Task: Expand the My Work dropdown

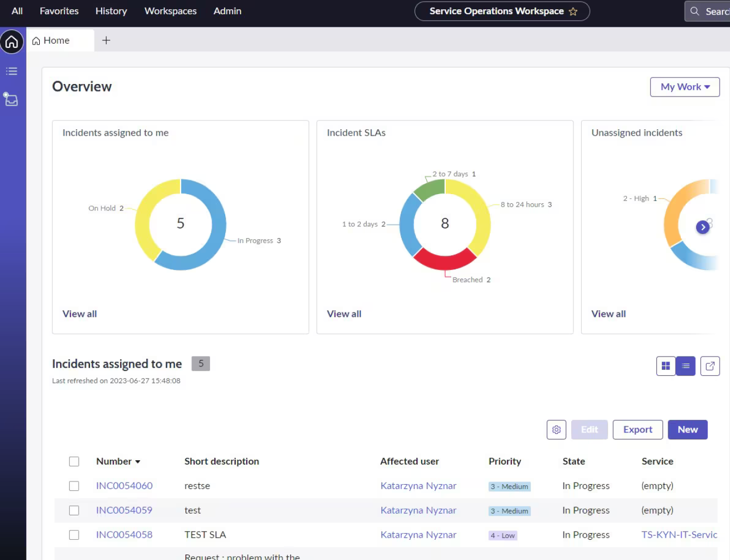Action: click(684, 87)
